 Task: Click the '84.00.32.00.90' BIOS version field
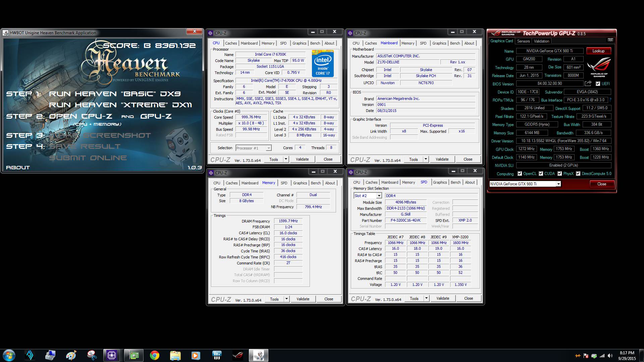point(549,83)
